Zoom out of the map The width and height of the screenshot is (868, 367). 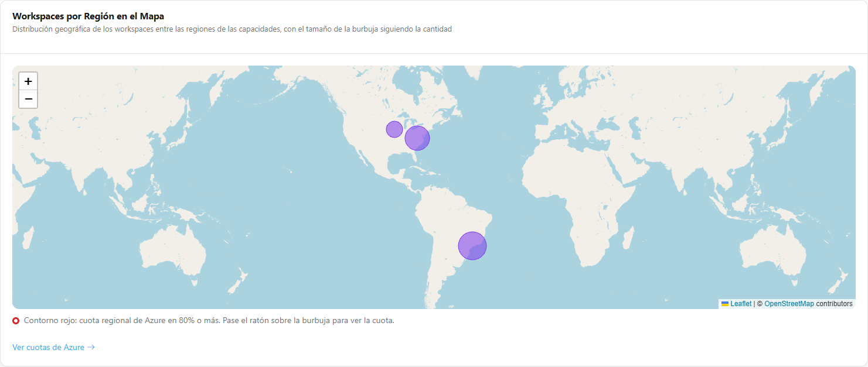28,100
